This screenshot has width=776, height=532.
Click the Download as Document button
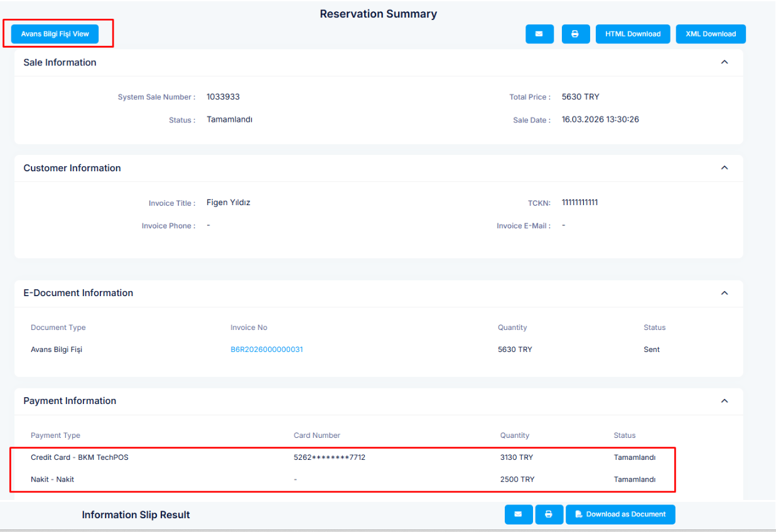(x=620, y=514)
